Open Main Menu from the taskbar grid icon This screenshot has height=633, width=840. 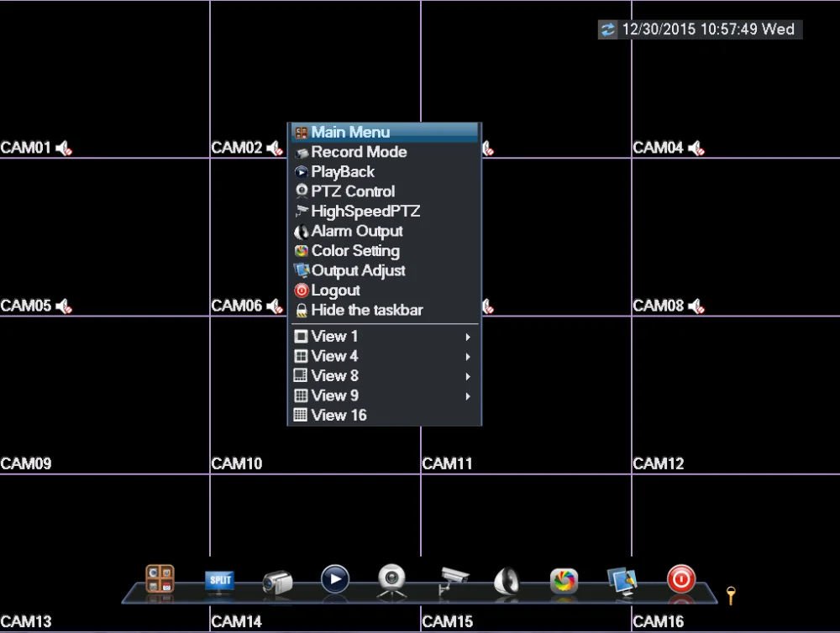click(160, 579)
